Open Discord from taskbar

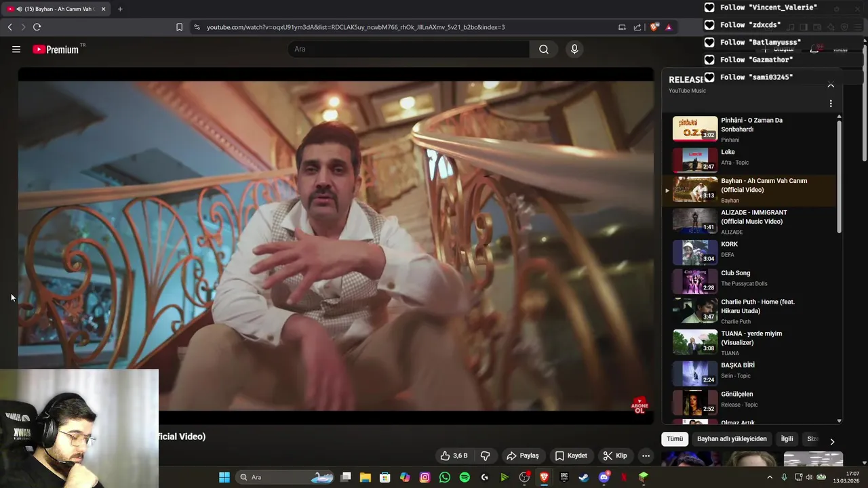604,477
